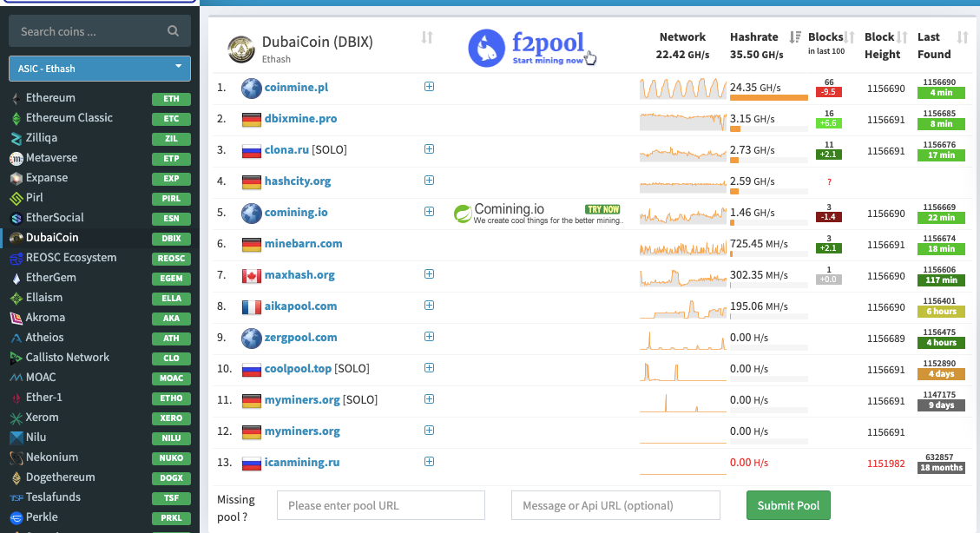This screenshot has width=980, height=533.
Task: Sort by Hashrate column arrow
Action: (795, 37)
